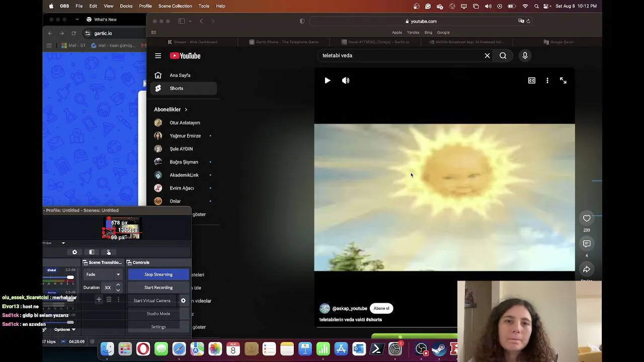
Task: Open the YouTube hamburger guide menu
Action: tap(158, 56)
